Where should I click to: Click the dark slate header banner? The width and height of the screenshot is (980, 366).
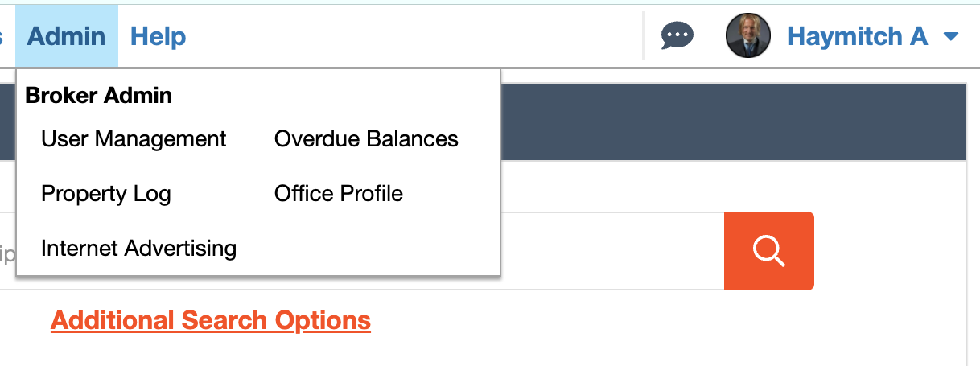pos(732,121)
